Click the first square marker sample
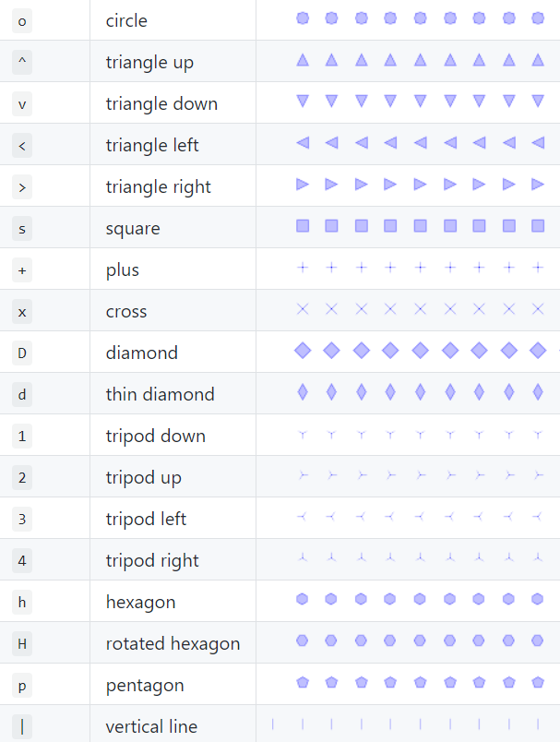 pyautogui.click(x=302, y=226)
